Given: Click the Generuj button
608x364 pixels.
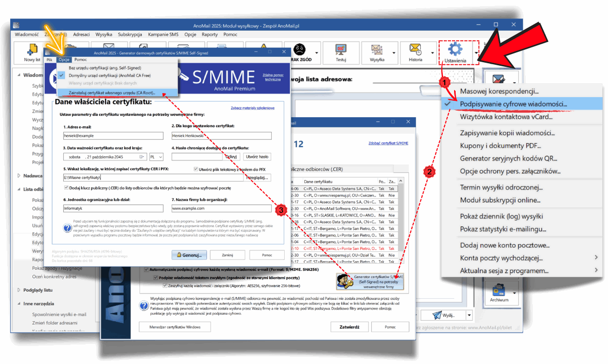Looking at the screenshot, I should coord(189,255).
